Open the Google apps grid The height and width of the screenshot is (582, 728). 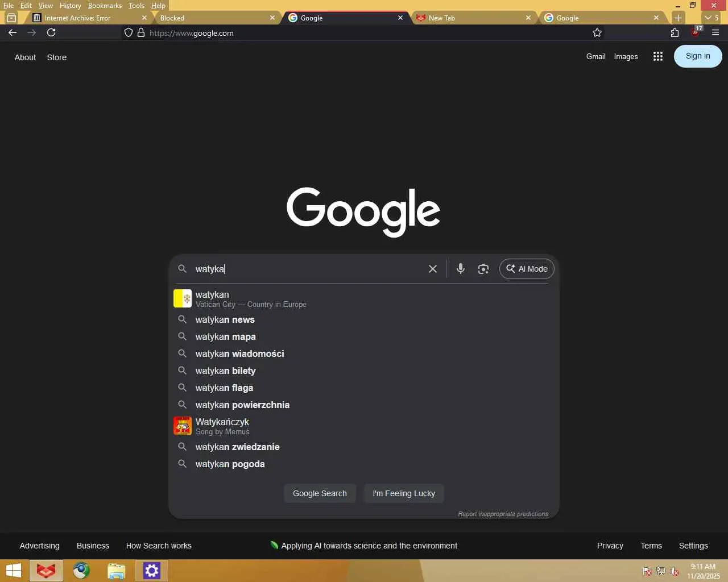tap(658, 56)
